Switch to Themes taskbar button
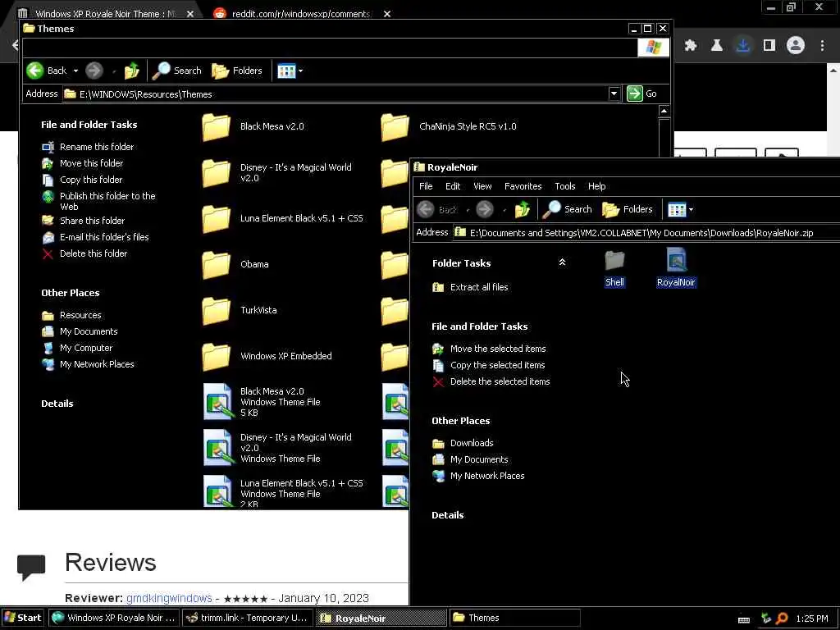Screen dimensions: 840x630 pos(514,618)
